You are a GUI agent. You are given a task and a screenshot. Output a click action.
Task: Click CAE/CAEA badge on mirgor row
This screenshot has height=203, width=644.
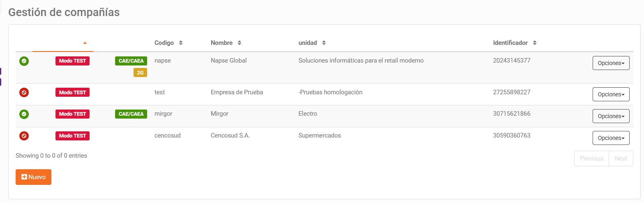(x=131, y=114)
